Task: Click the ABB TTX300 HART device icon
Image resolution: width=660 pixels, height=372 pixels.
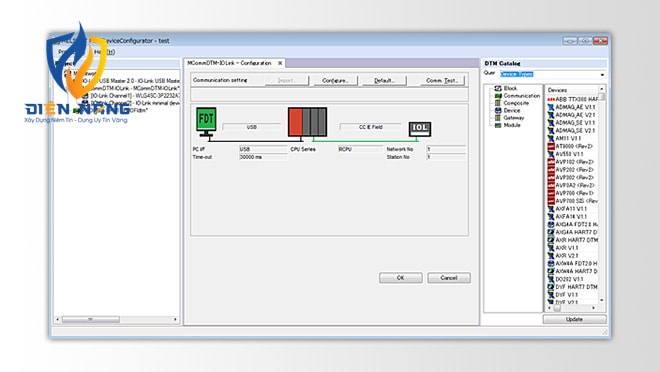Action: pos(551,99)
